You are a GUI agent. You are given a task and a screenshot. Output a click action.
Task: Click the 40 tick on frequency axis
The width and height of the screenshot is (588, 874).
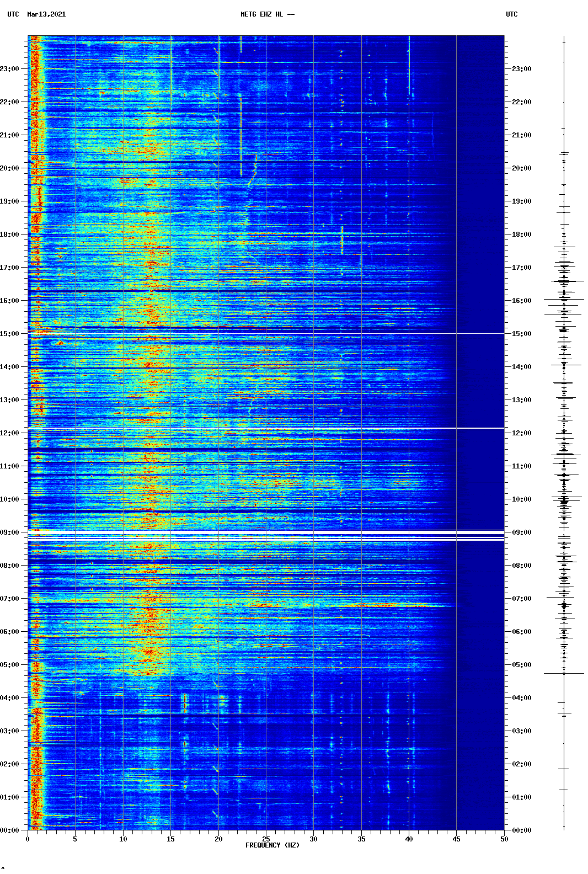(x=409, y=839)
